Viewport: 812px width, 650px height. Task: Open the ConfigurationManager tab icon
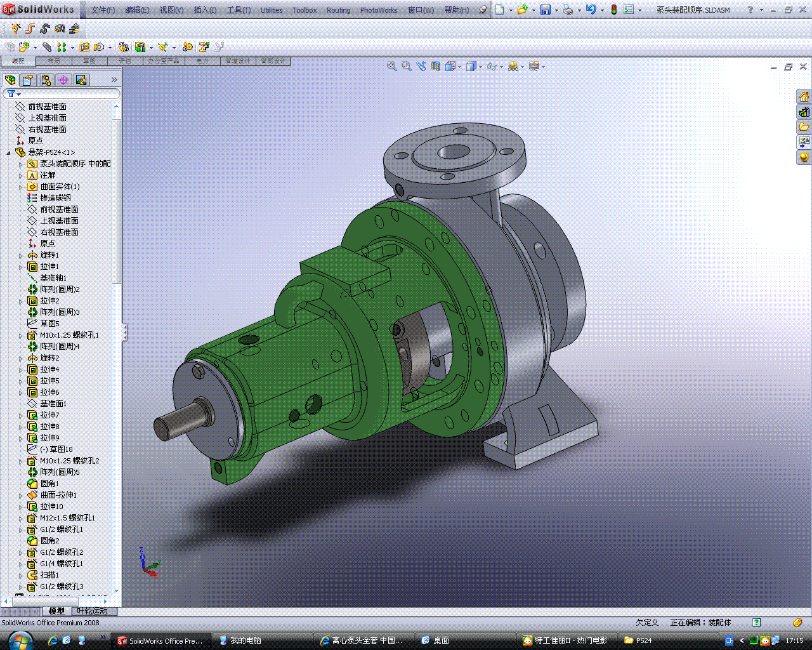pyautogui.click(x=45, y=80)
